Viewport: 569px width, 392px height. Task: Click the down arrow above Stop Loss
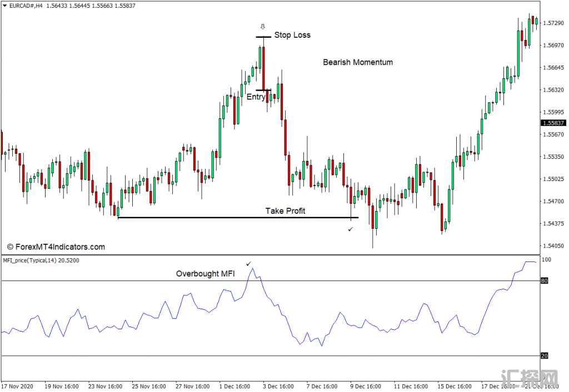[263, 27]
